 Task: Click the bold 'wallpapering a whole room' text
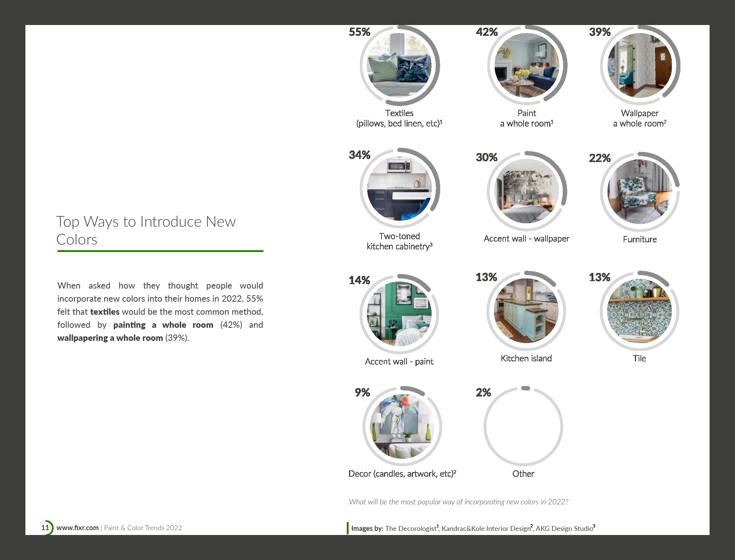(x=110, y=338)
